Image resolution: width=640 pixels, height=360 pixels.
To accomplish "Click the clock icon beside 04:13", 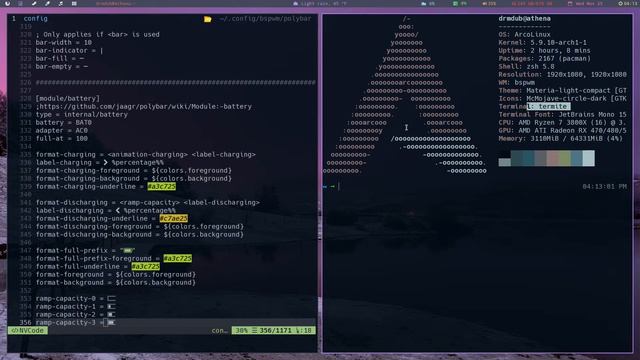I will [620, 3].
